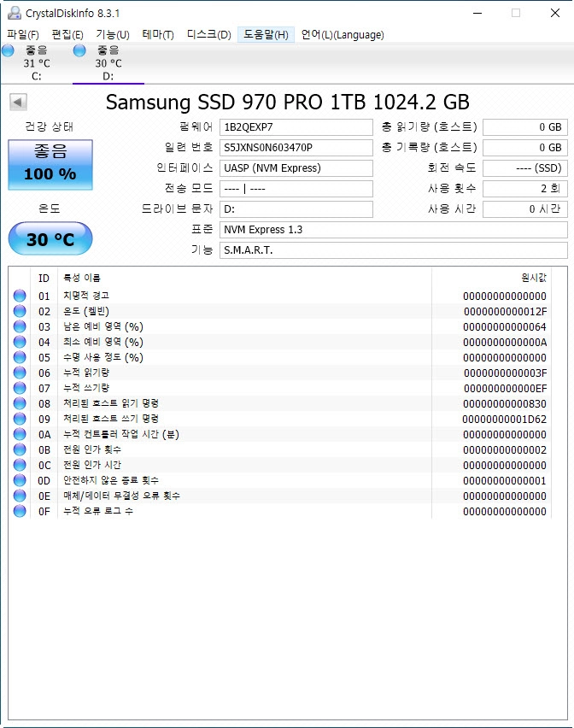Click status circle for attribute 0E 무결성 오류 횟수

[x=20, y=496]
